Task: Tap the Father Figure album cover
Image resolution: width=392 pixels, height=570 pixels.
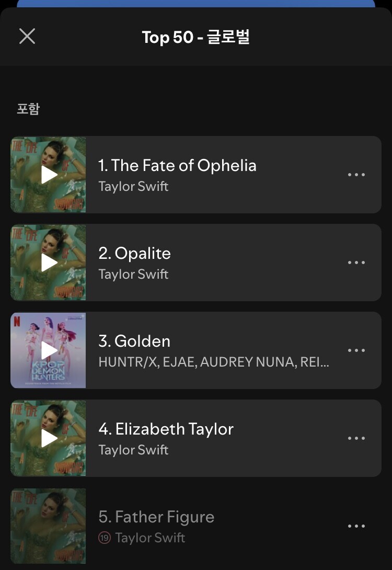Action: (49, 526)
